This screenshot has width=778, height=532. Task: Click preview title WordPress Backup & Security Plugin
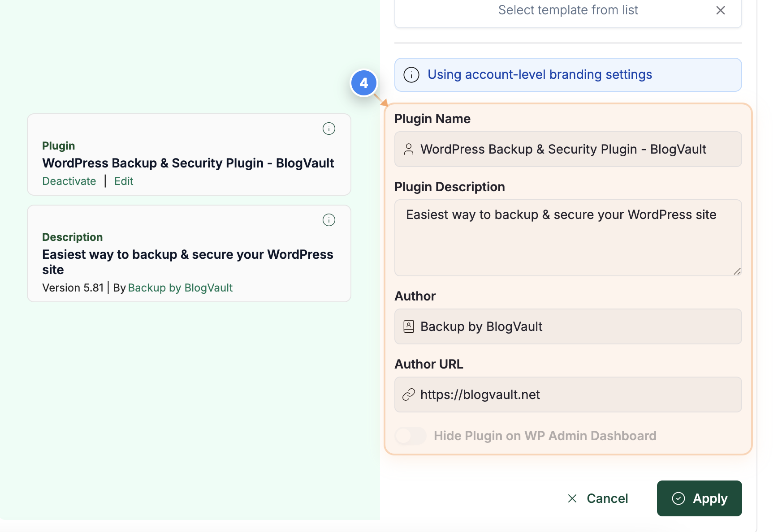coord(188,163)
